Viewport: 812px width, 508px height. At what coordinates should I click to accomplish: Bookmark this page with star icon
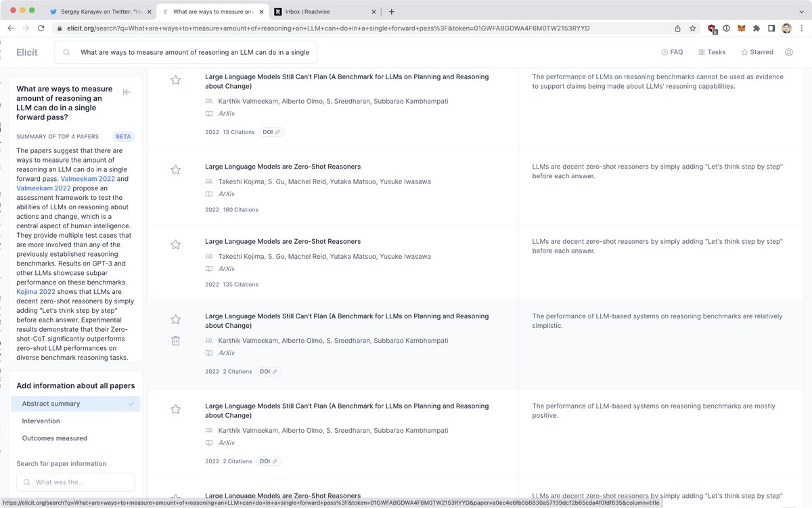point(692,28)
